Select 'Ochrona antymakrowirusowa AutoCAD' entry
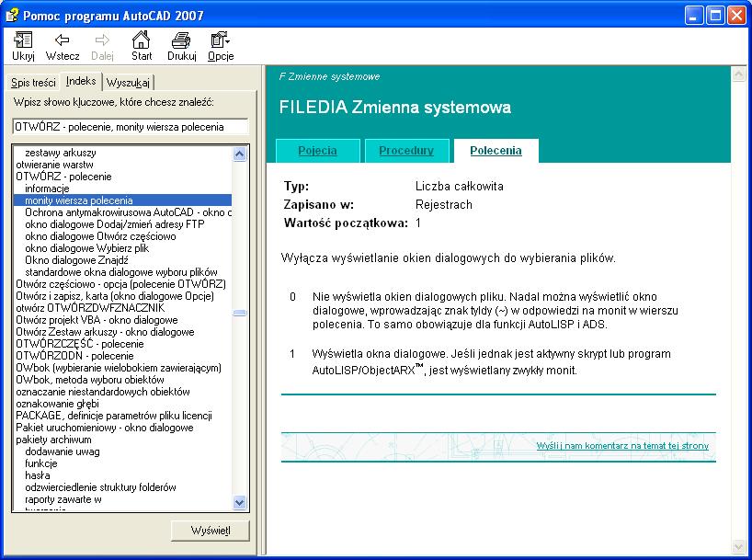This screenshot has width=752, height=560. click(128, 212)
